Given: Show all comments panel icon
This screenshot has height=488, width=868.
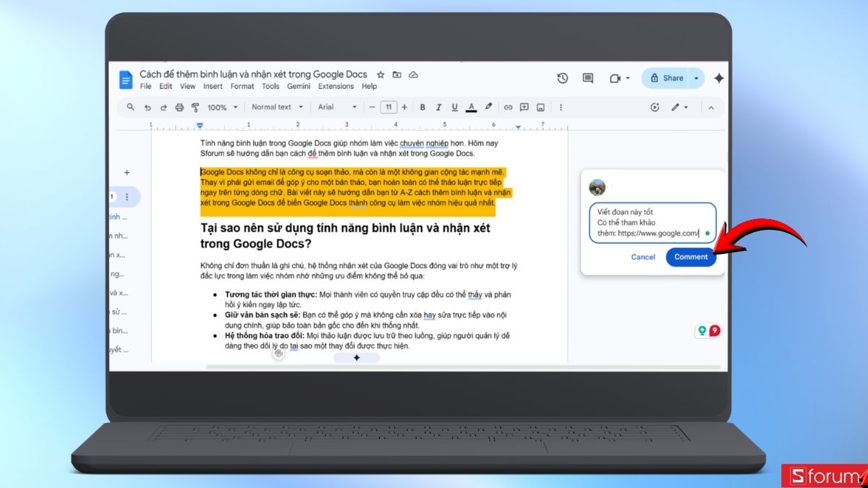Looking at the screenshot, I should coord(588,78).
